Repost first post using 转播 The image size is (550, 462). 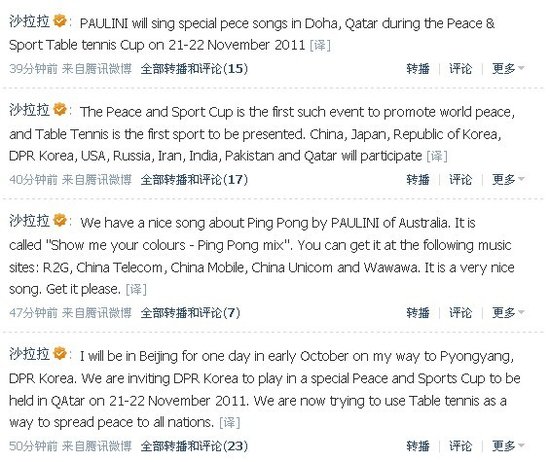coord(418,68)
